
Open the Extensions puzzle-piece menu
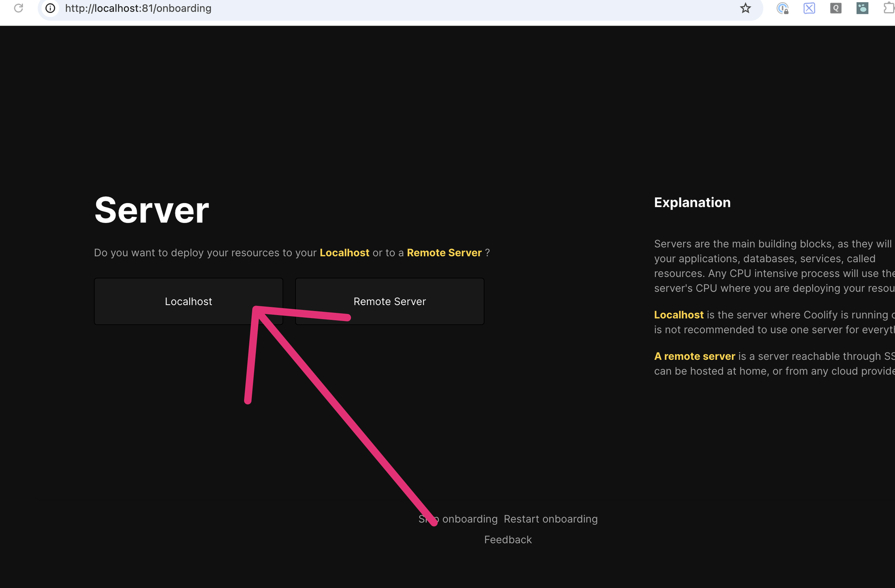tap(888, 8)
